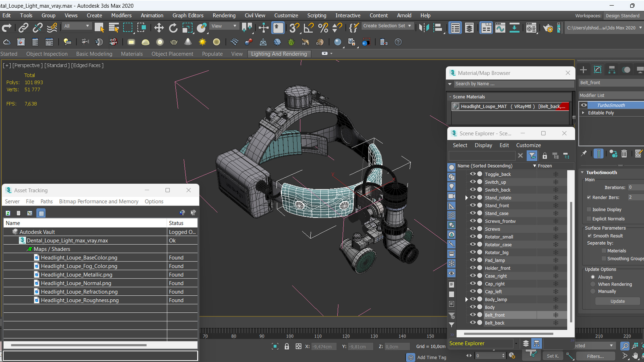The image size is (644, 362).
Task: Switch to the Lighting And Rendering tab
Action: click(279, 54)
